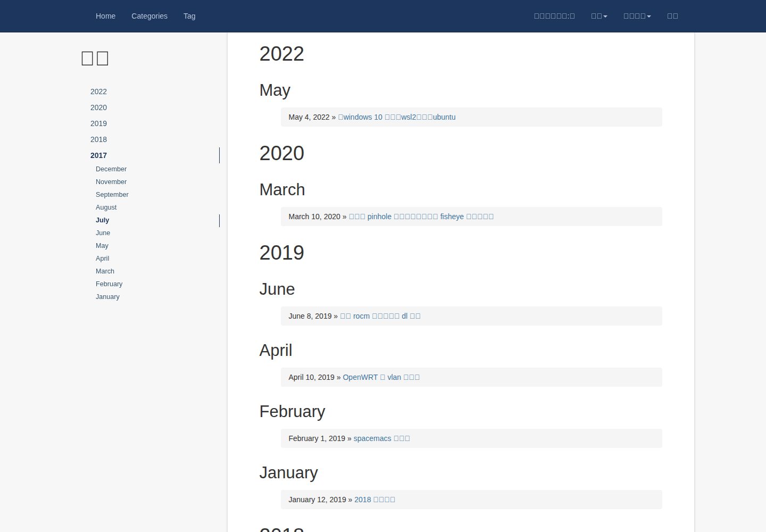This screenshot has width=766, height=532.
Task: Open the Tag page from navbar
Action: [x=189, y=16]
